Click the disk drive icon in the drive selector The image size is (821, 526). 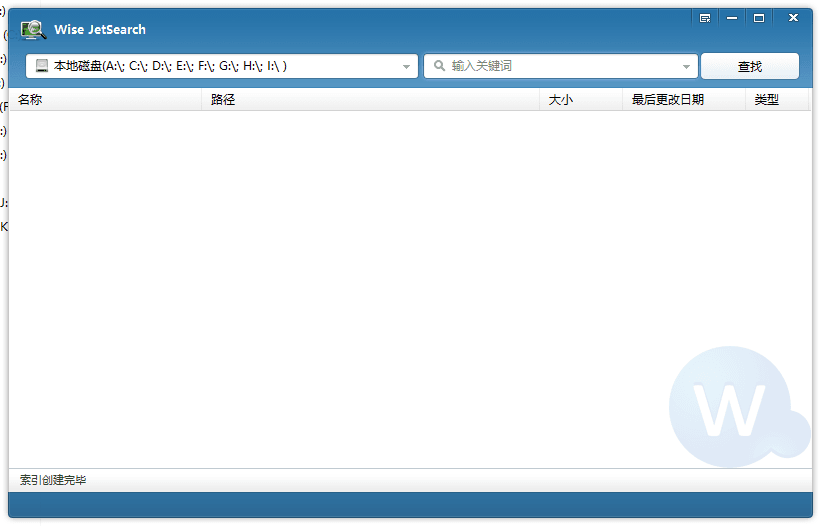pos(42,66)
